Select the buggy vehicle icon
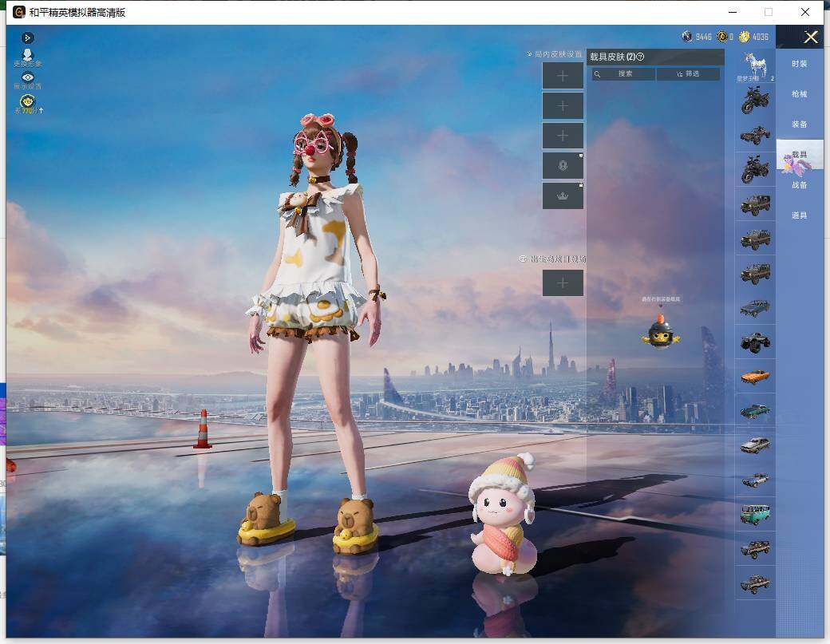 755,135
